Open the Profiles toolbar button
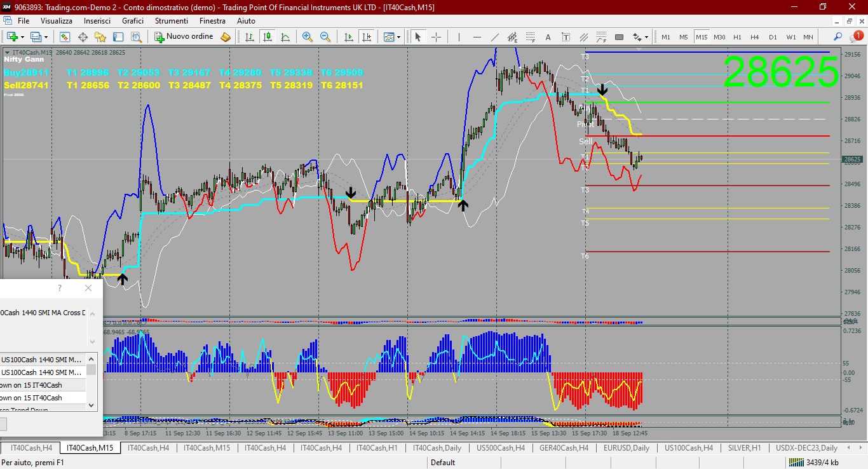The image size is (868, 469). pos(35,37)
